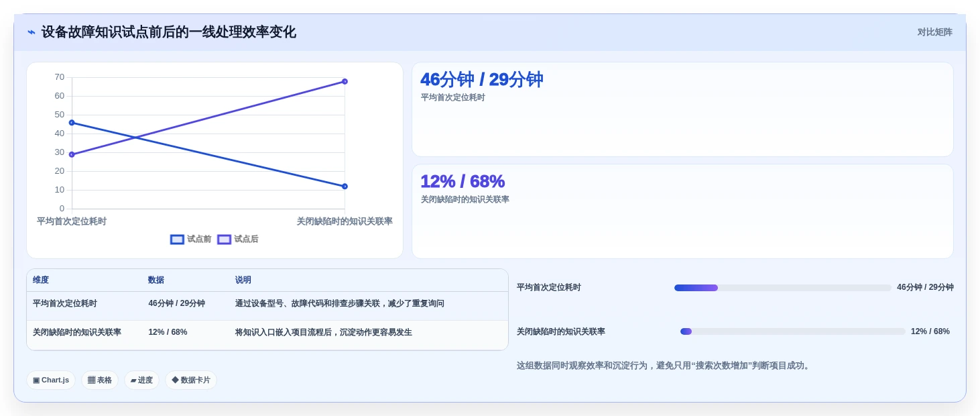The width and height of the screenshot is (980, 416).
Task: Click the 46分钟 / 29分钟 value beside progress bar
Action: click(925, 288)
